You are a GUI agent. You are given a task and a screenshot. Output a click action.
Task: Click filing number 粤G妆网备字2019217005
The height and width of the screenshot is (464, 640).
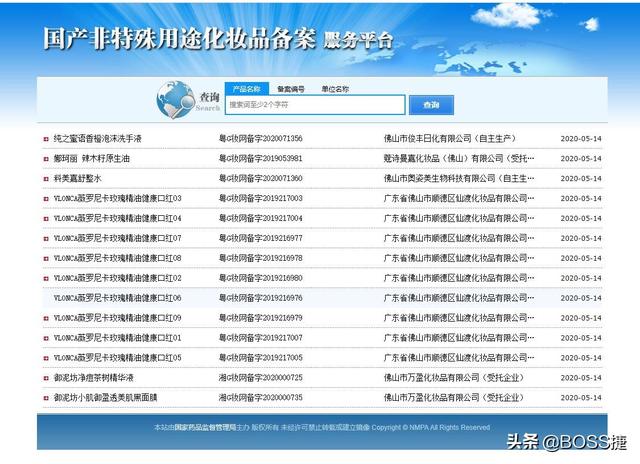pos(261,358)
